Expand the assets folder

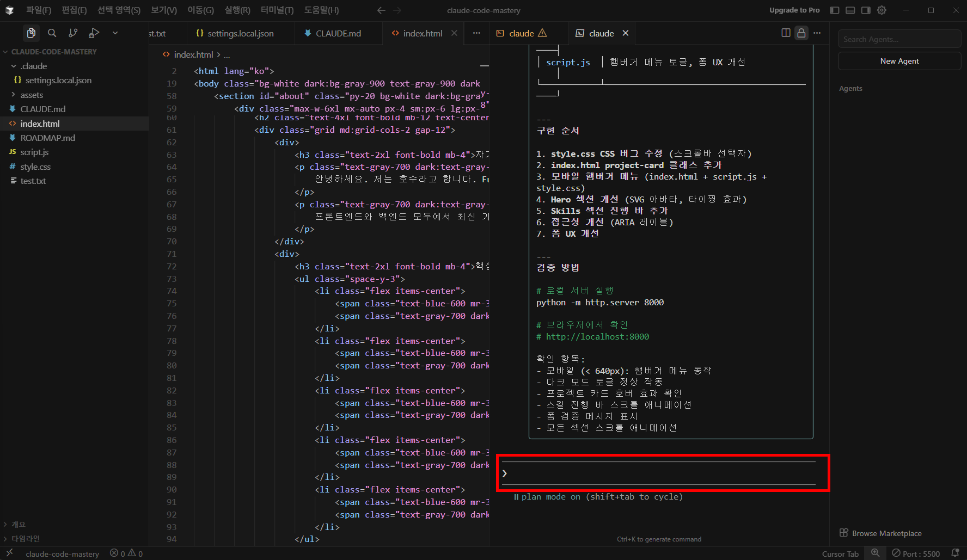(32, 95)
